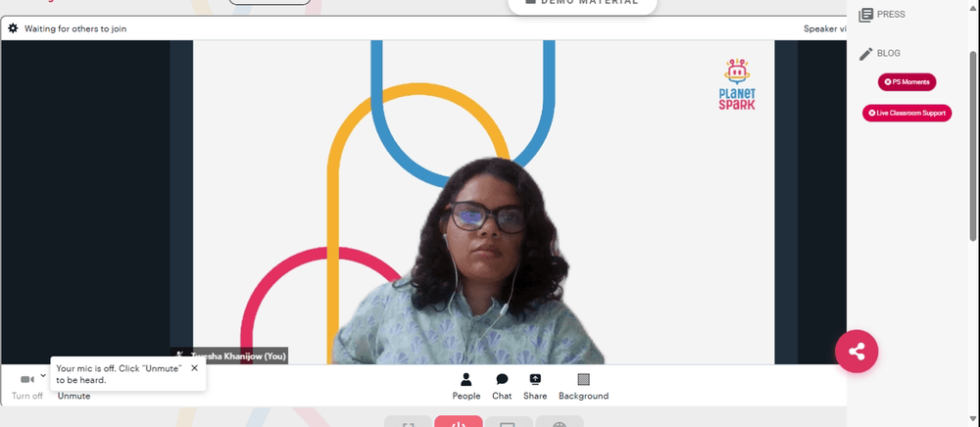
Task: Click the pink share floating button
Action: click(857, 352)
